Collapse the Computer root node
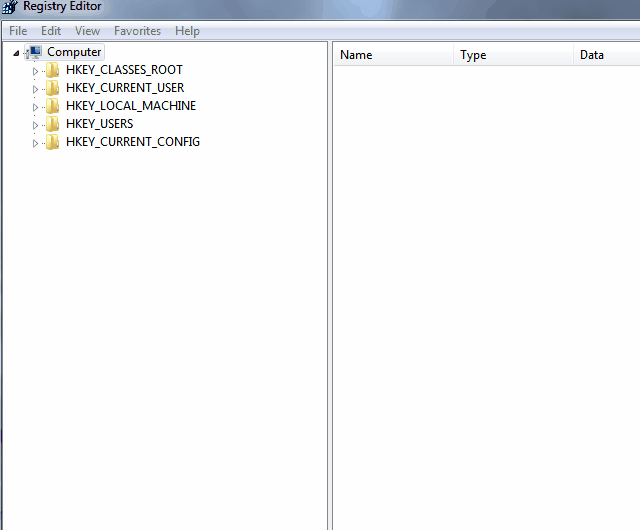Screen dimensions: 640x530 [16, 53]
